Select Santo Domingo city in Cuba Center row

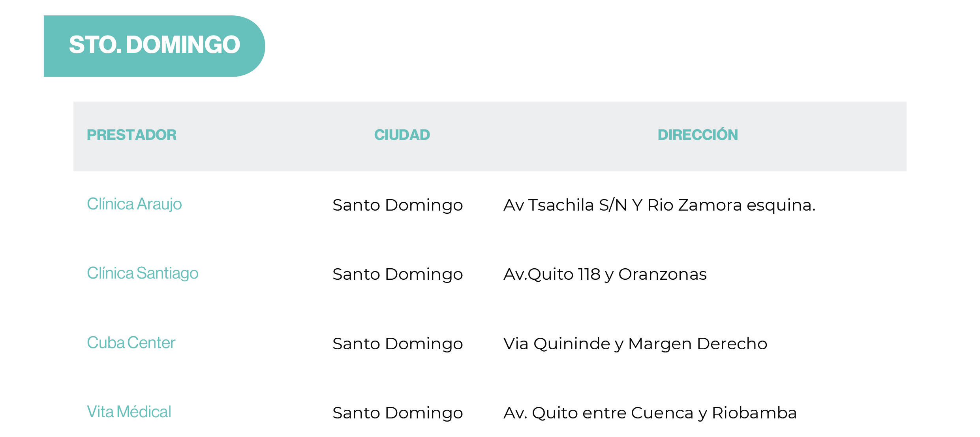tap(398, 344)
